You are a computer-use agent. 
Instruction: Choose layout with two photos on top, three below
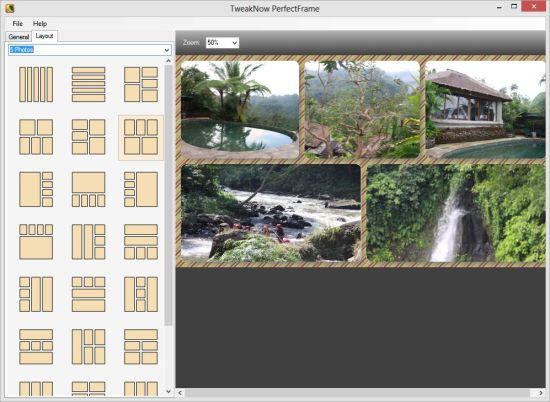coord(36,137)
